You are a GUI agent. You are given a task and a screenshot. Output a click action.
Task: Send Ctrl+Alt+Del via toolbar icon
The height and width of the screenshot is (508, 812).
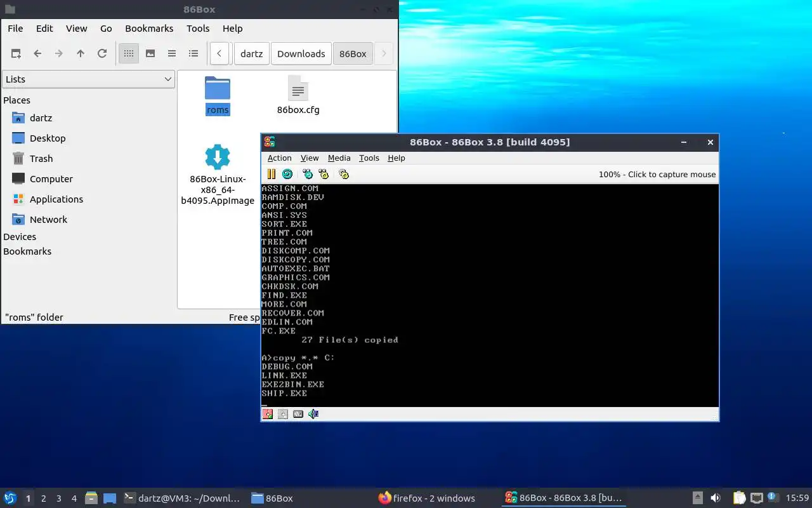coord(308,174)
